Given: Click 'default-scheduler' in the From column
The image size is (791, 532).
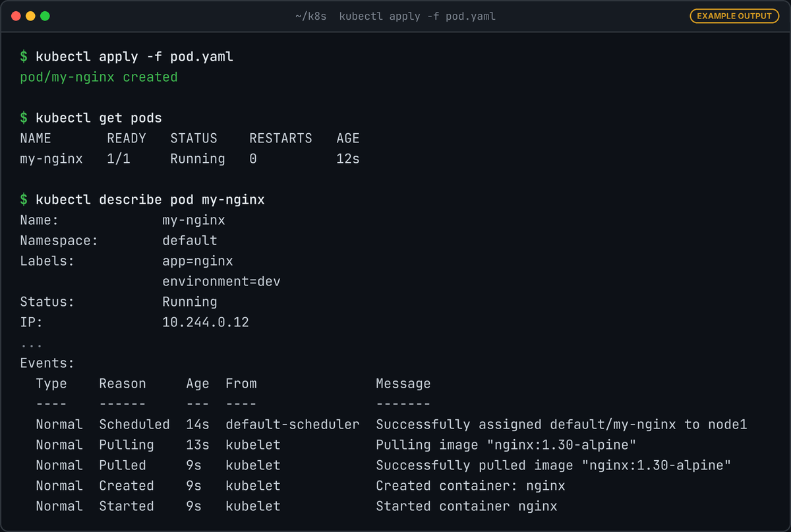Looking at the screenshot, I should (x=293, y=425).
